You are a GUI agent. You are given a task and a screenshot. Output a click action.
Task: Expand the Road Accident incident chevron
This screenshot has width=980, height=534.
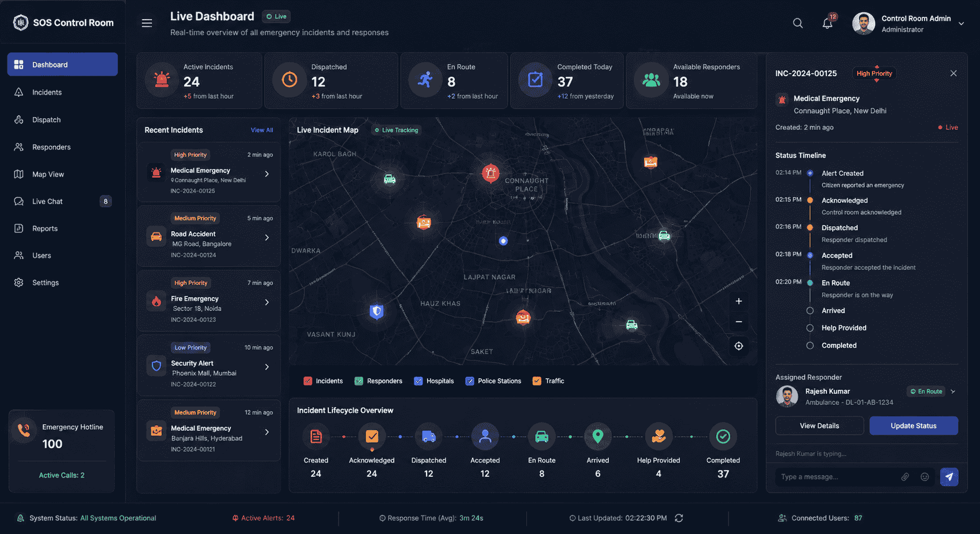point(267,238)
